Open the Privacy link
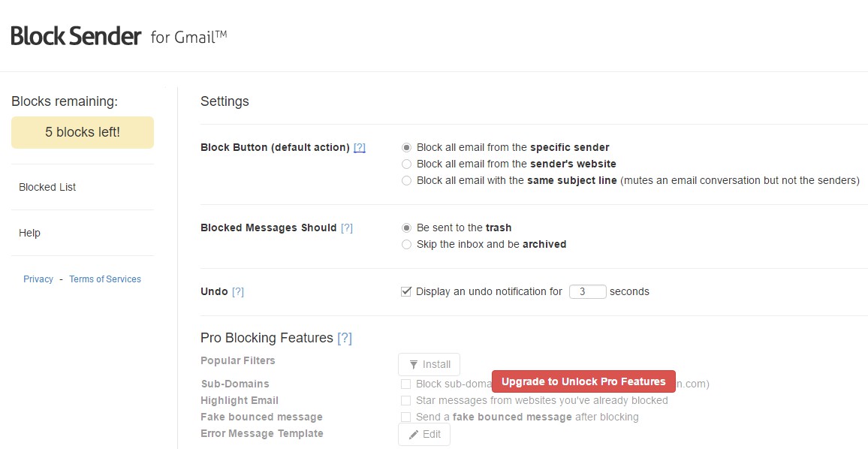Screen dimensions: 868x449 tap(38, 279)
